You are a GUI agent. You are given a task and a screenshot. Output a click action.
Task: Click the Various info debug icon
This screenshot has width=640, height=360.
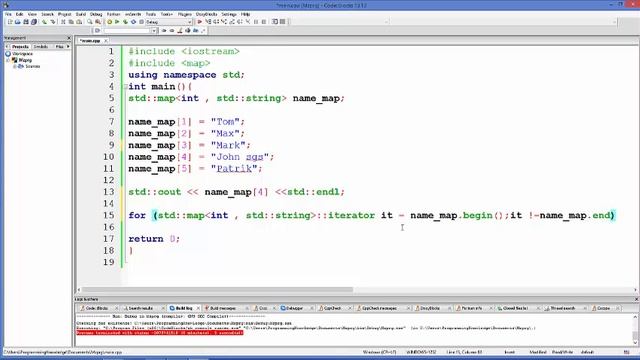click(x=283, y=22)
